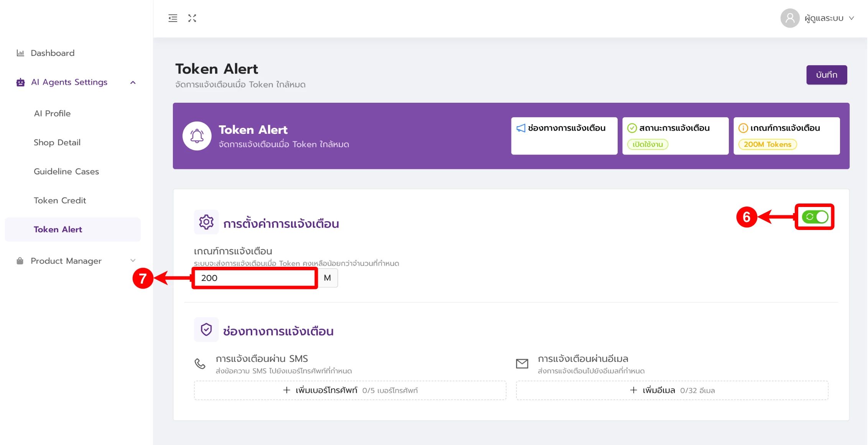Click the fullscreen expand icon
The width and height of the screenshot is (868, 445).
click(192, 18)
